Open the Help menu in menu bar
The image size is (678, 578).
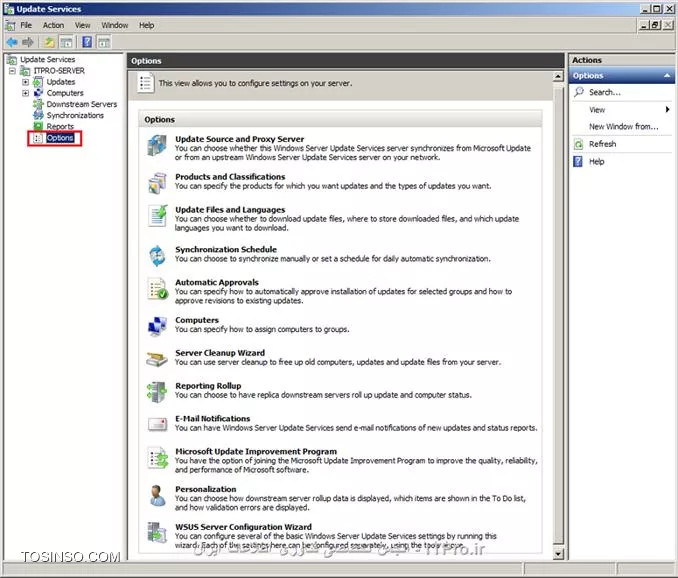pos(147,25)
